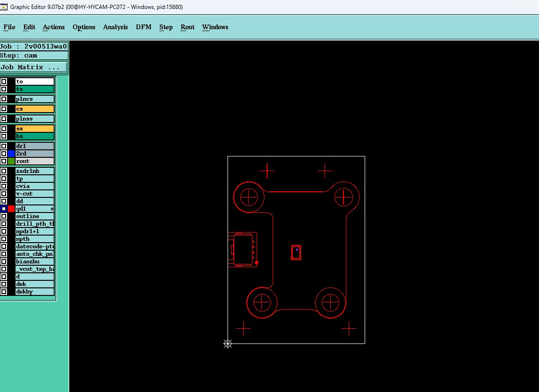The width and height of the screenshot is (539, 392).
Task: Toggle display checkbox for layer cs
Action: tap(4, 109)
